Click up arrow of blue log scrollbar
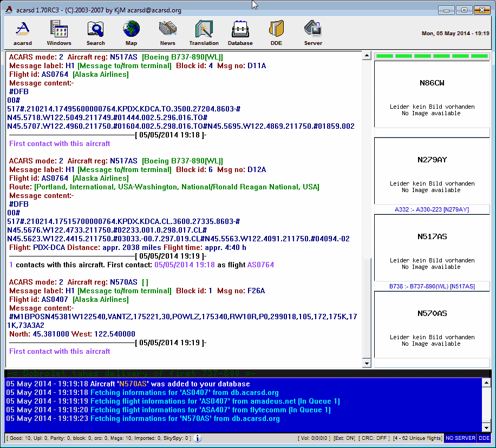 [486, 383]
